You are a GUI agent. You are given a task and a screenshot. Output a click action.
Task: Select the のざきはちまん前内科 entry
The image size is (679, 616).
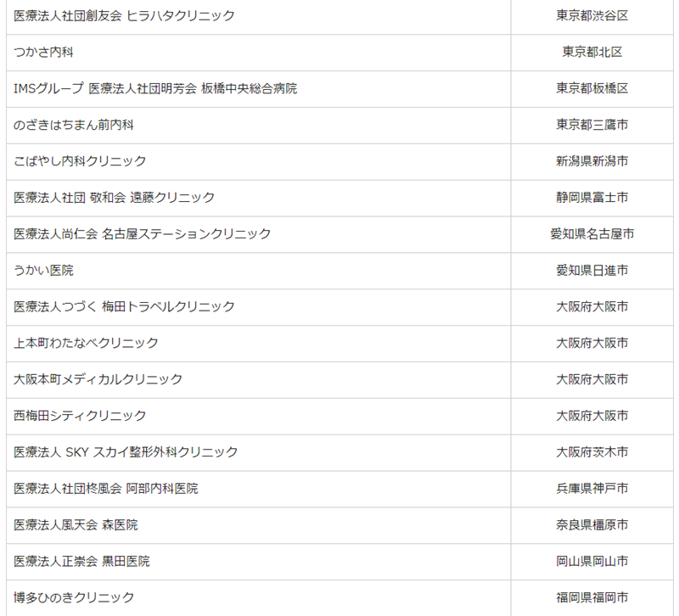(74, 125)
